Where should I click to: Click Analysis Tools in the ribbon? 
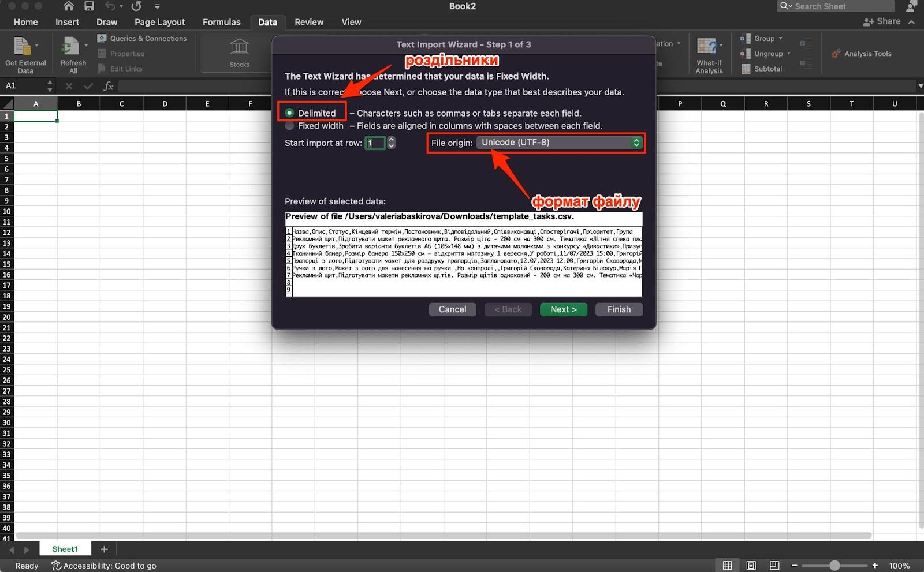(862, 54)
